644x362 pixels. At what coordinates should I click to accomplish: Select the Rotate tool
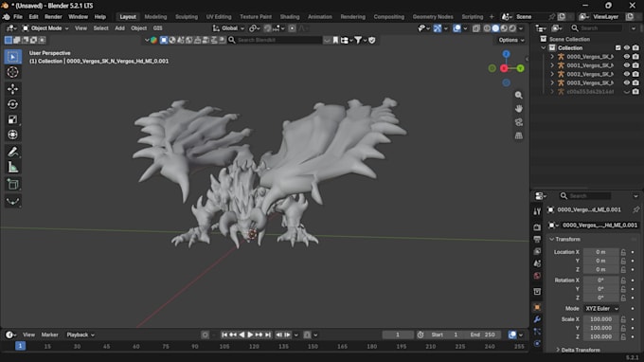(12, 104)
